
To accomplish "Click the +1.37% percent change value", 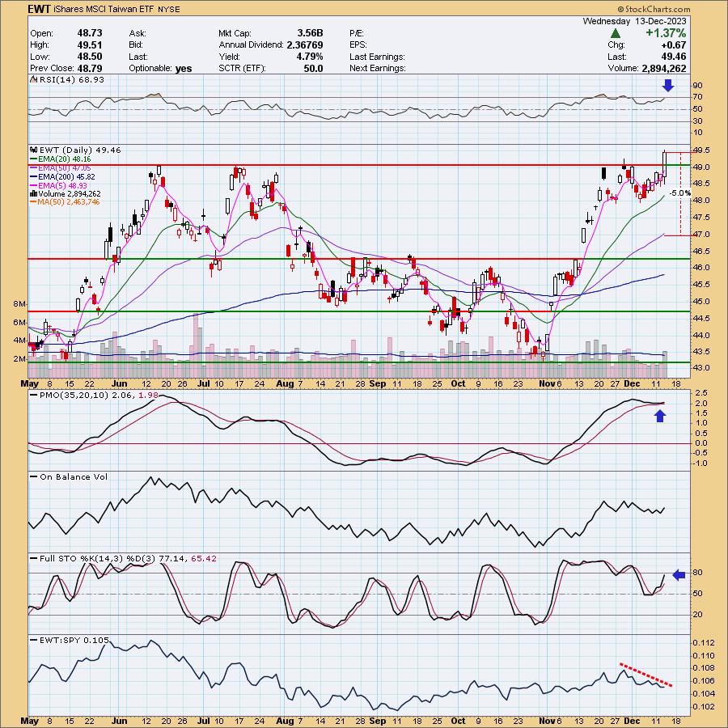I will tap(666, 33).
